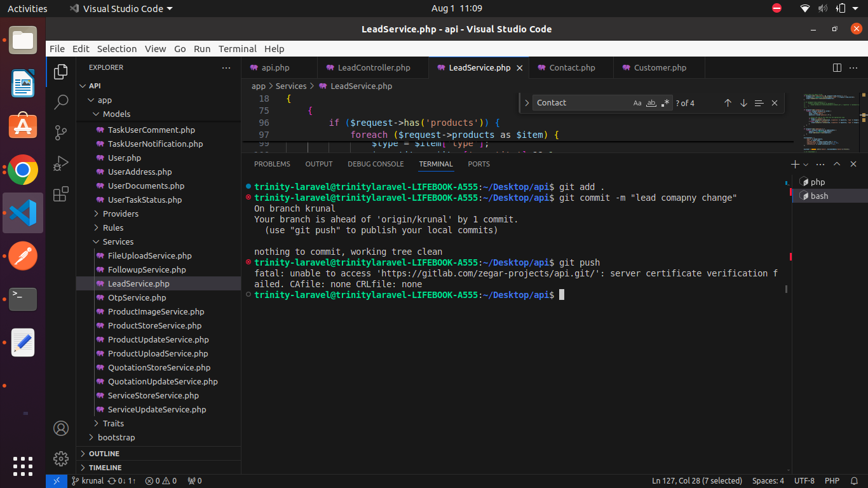The height and width of the screenshot is (488, 868).
Task: Open the Selection menu
Action: coord(117,49)
